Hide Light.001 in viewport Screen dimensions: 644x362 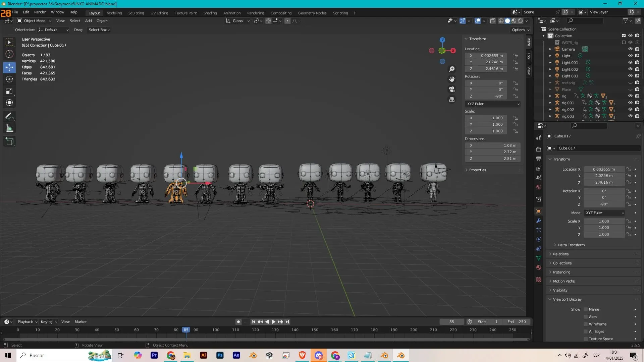coord(630,62)
